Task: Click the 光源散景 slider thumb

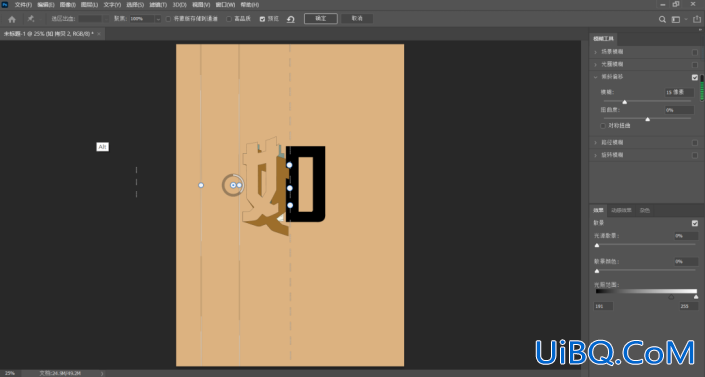Action: [597, 246]
